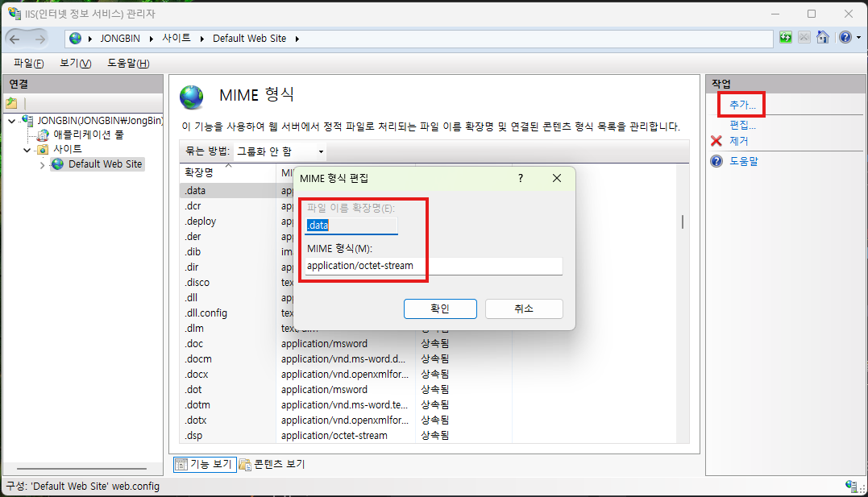Select the .deploy row
The height and width of the screenshot is (497, 868).
tap(238, 222)
